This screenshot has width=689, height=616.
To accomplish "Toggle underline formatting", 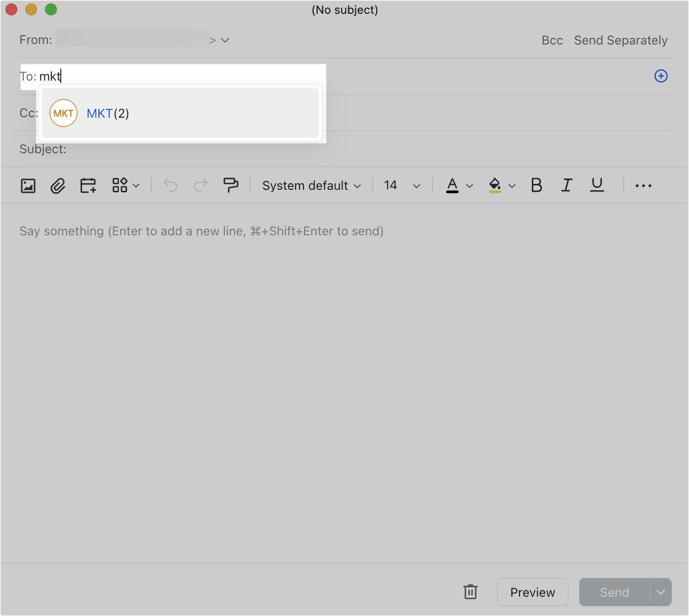I will tap(597, 185).
